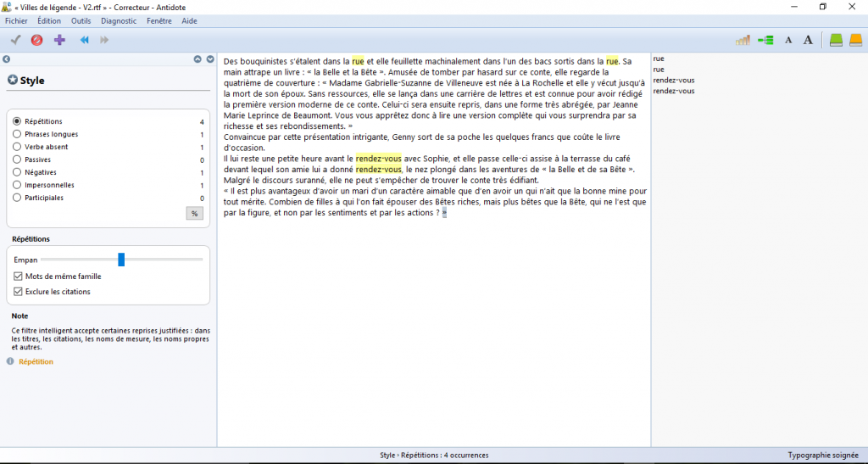Viewport: 868px width, 464px height.
Task: Click the highlighted 'rue' before 'et elle feuillette'
Action: [x=359, y=61]
